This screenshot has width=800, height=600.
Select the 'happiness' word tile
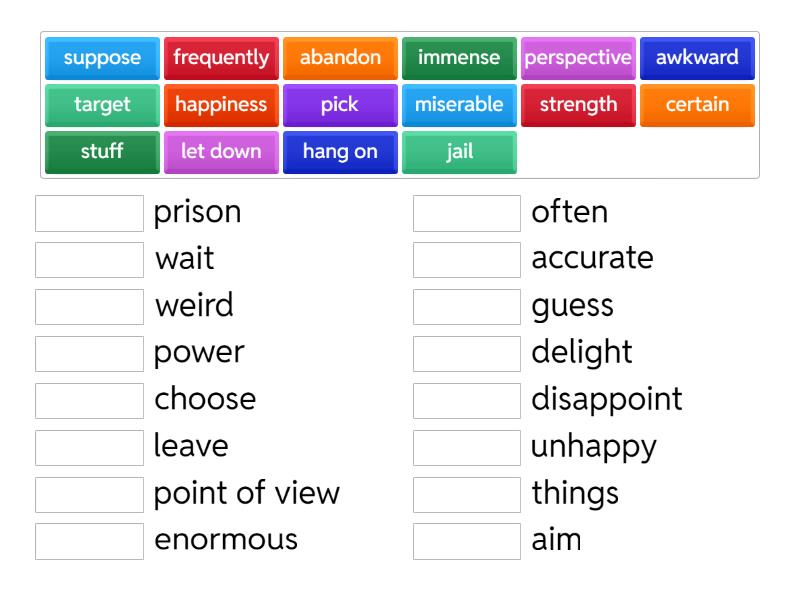[221, 105]
